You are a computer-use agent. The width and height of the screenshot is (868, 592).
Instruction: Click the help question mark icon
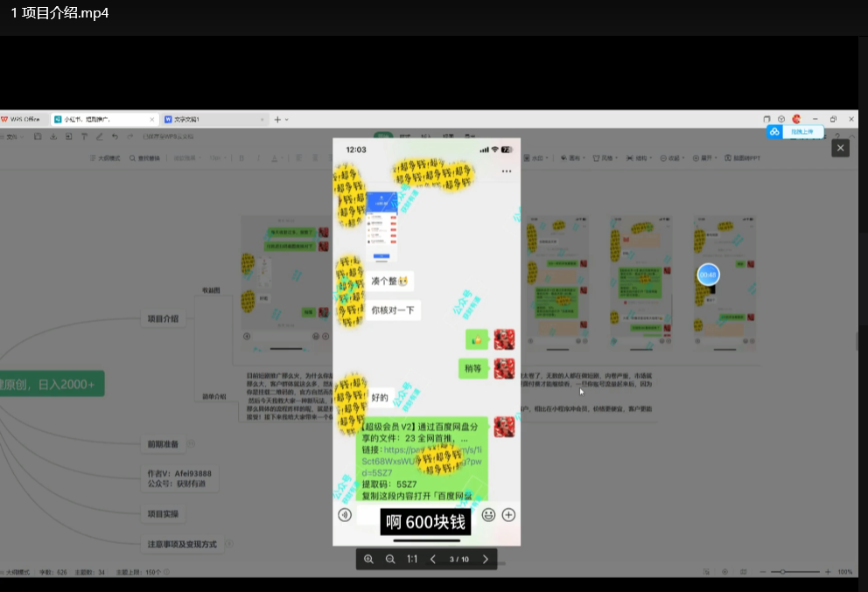coord(837,136)
